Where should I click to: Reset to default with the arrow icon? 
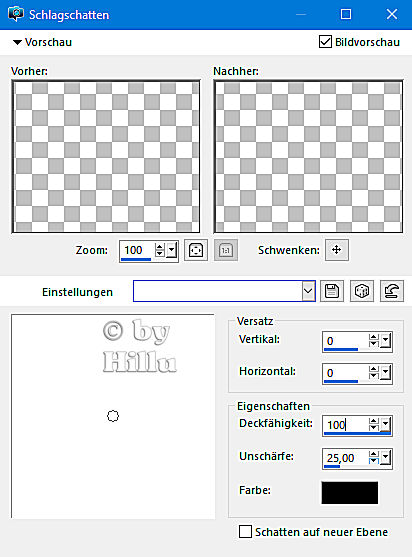(392, 291)
